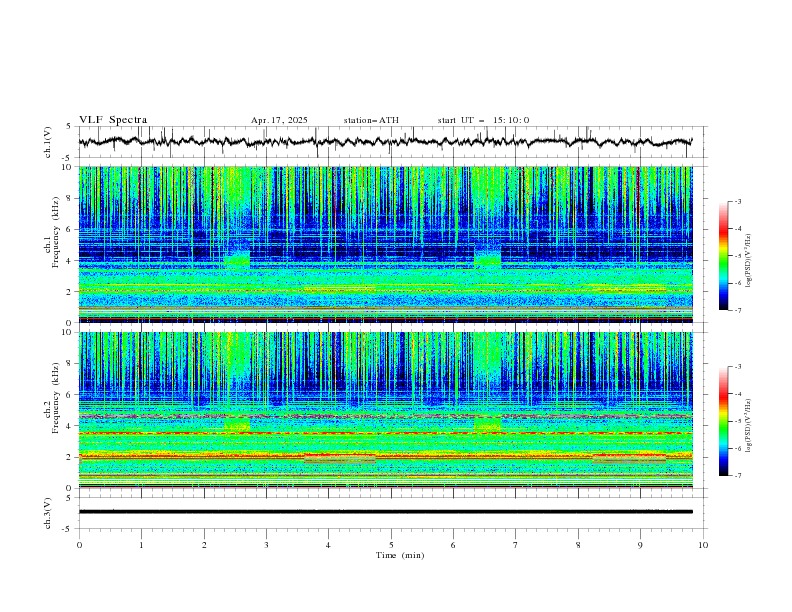Click the ch.2 spectrogram panel
Screen dimensions: 792x612
[385, 410]
